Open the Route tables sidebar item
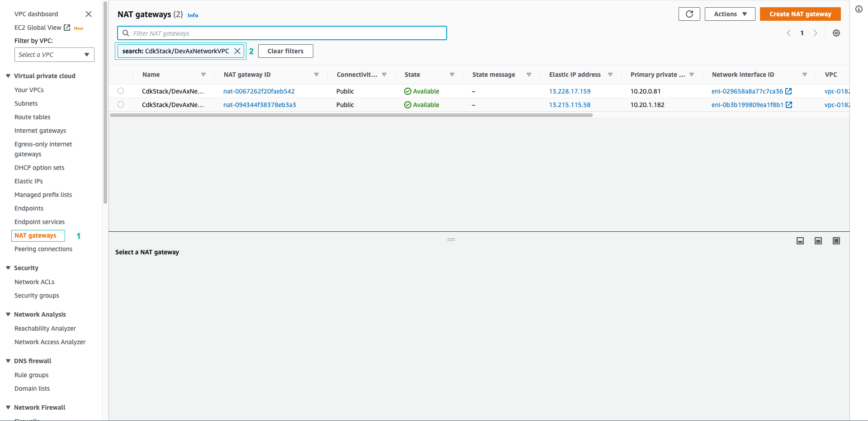This screenshot has height=421, width=868. [32, 117]
